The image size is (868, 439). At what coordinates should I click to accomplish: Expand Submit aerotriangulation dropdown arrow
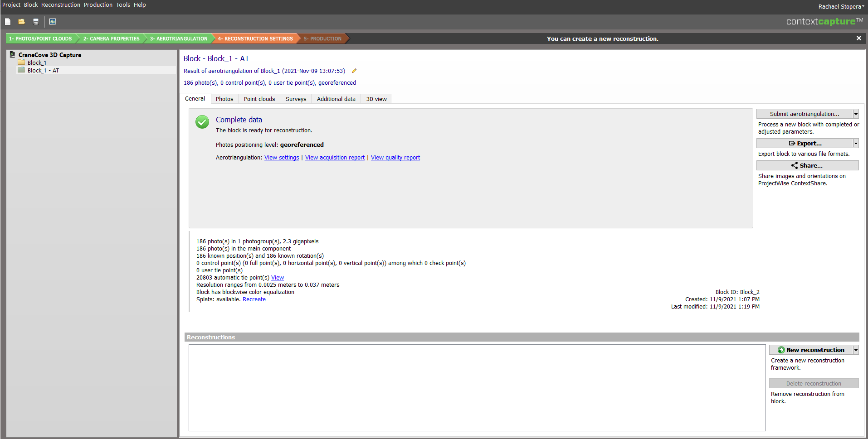856,114
